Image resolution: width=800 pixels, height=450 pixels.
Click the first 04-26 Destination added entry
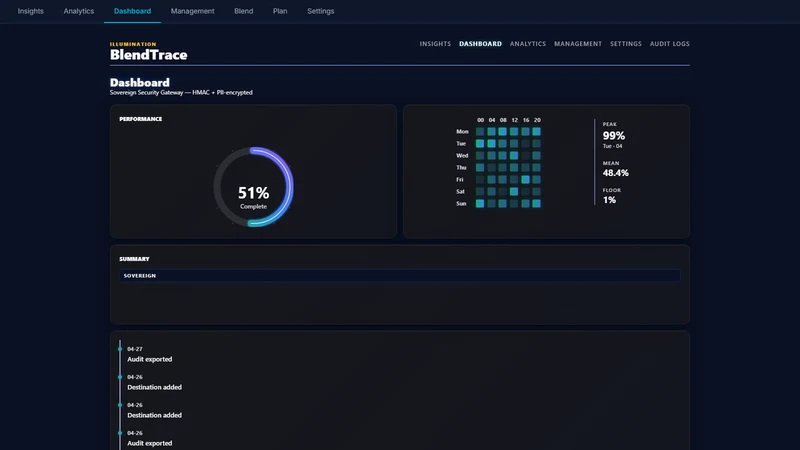click(154, 383)
